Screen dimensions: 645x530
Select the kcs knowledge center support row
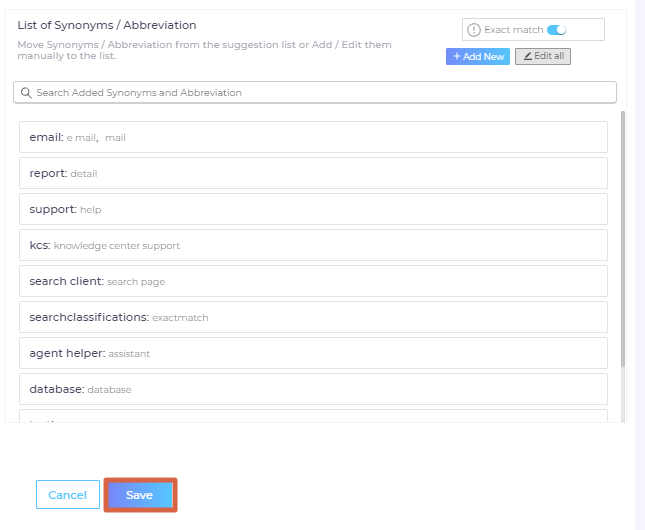(313, 245)
